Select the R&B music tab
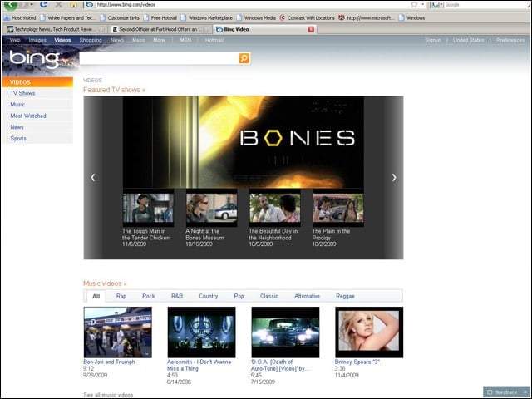The height and width of the screenshot is (399, 532). tap(177, 296)
